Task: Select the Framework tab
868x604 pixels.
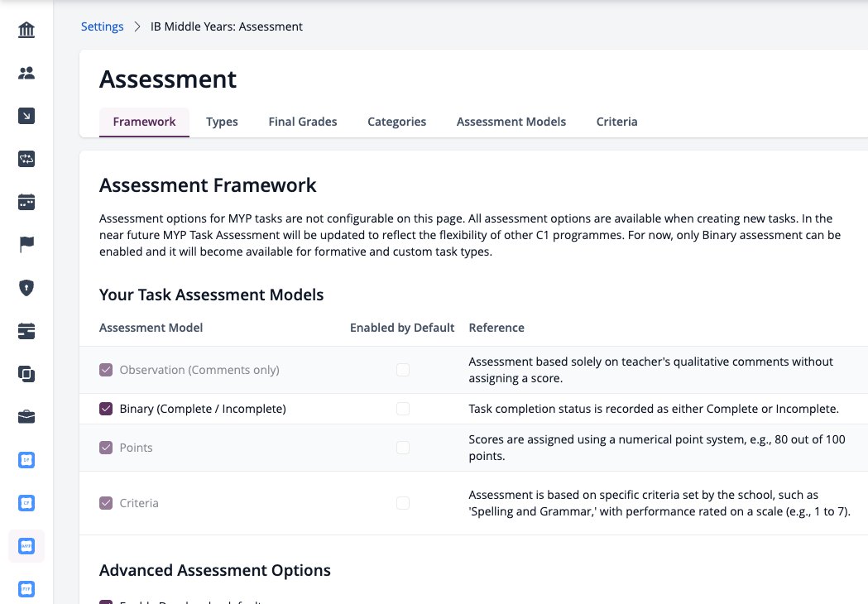Action: [144, 122]
